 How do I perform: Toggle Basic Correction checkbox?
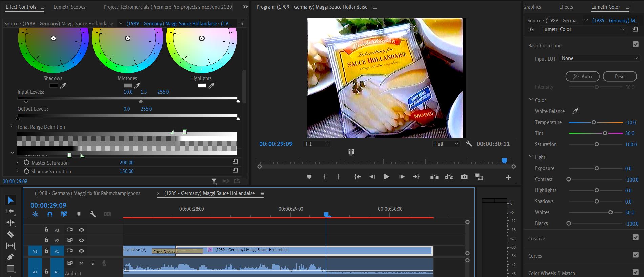636,45
